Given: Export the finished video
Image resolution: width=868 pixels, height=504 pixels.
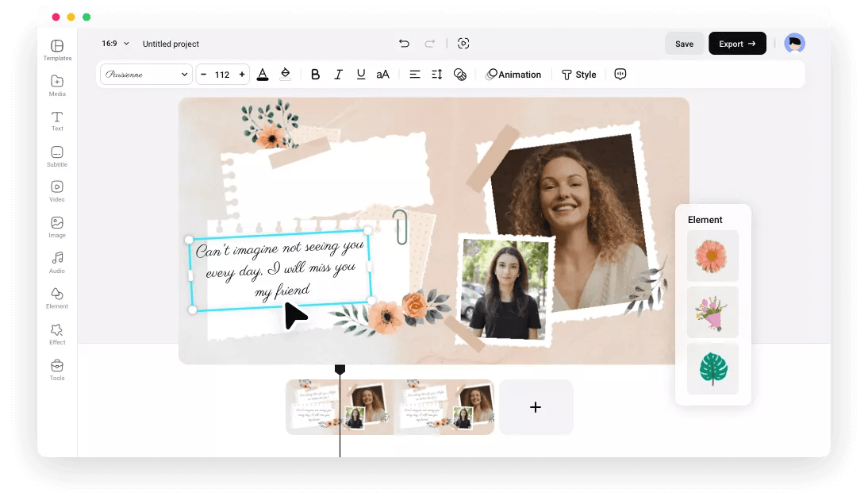Looking at the screenshot, I should click(x=736, y=44).
